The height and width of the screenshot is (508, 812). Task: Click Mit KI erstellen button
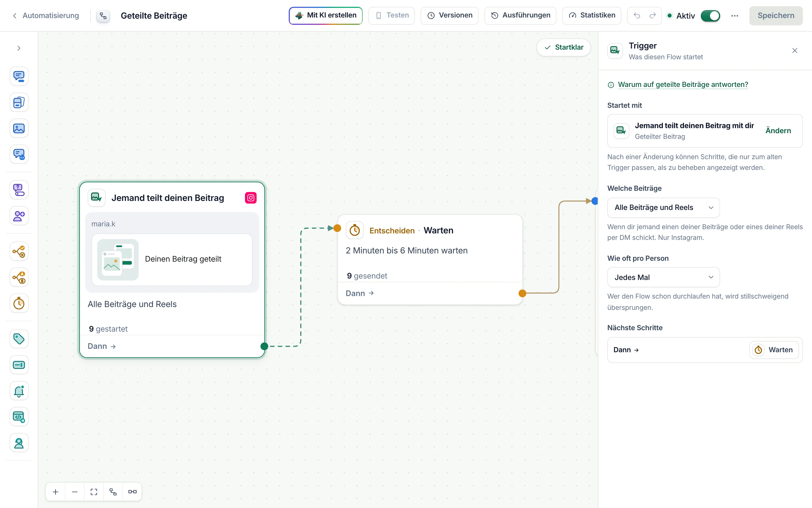pyautogui.click(x=325, y=16)
